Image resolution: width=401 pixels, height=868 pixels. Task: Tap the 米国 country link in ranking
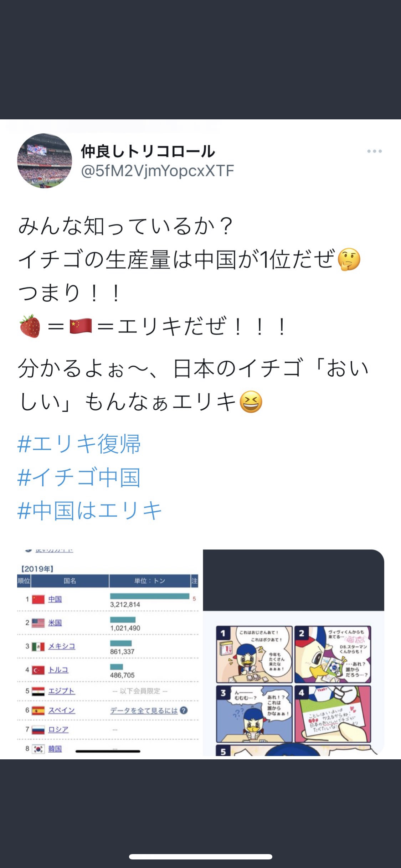tap(55, 622)
